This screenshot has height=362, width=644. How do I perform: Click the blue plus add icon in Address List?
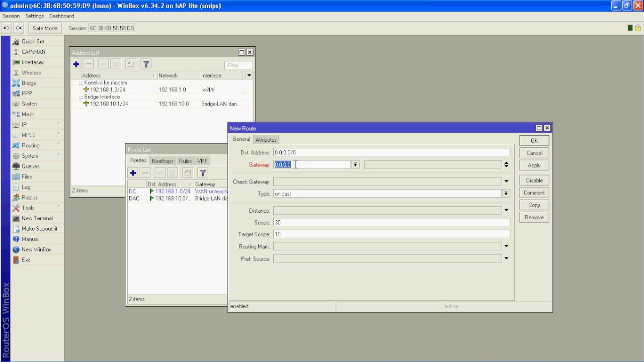click(x=76, y=64)
